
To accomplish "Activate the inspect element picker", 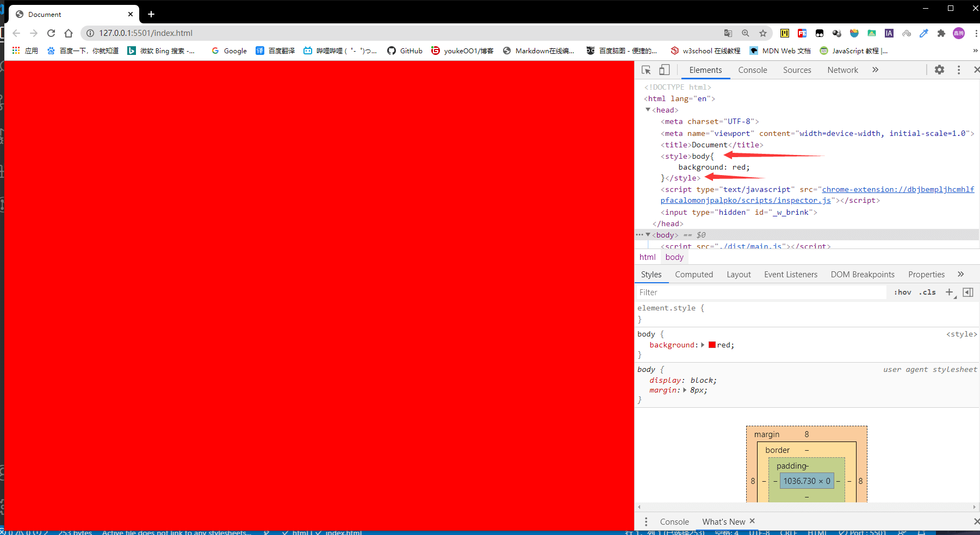I will click(646, 70).
